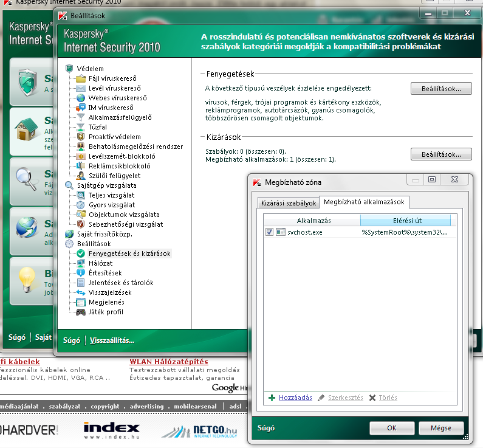
Task: Click the Sajátgép vizsgálata magnifier icon
Action: click(69, 185)
